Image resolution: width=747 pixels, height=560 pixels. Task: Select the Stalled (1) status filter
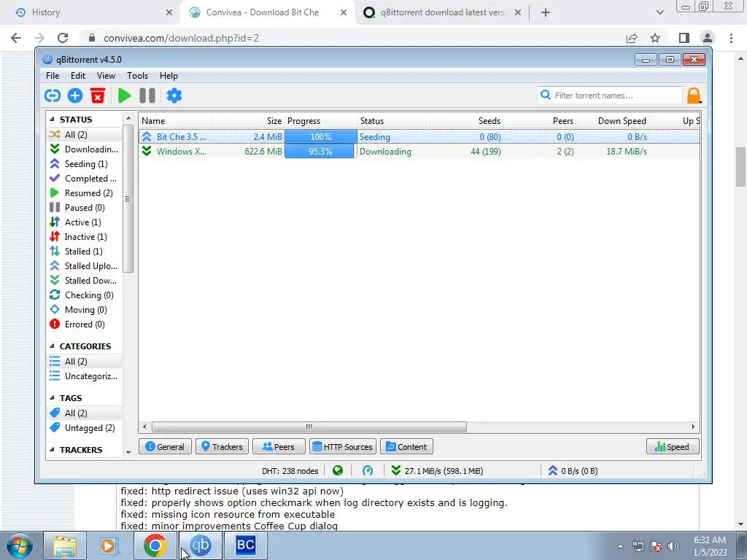(x=85, y=252)
